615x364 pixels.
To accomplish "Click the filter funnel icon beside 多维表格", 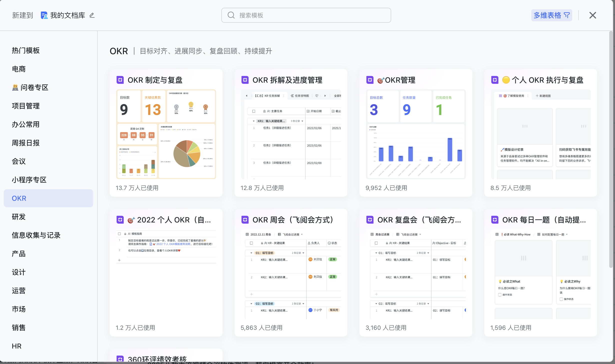I will (567, 15).
